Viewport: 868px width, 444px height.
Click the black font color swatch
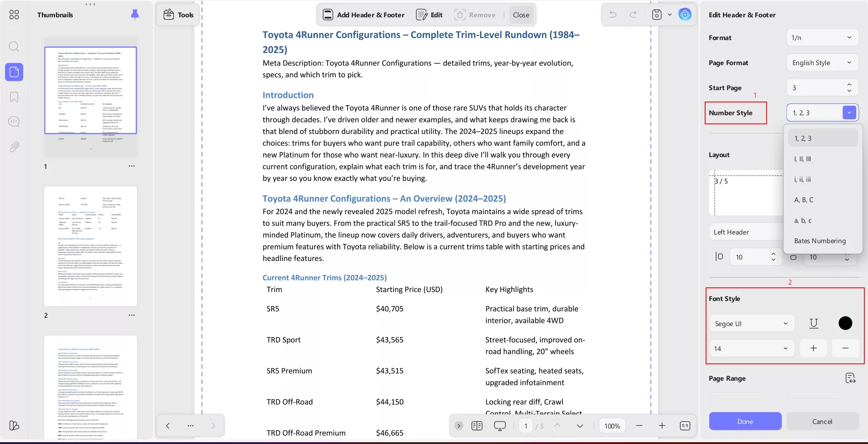click(x=845, y=323)
